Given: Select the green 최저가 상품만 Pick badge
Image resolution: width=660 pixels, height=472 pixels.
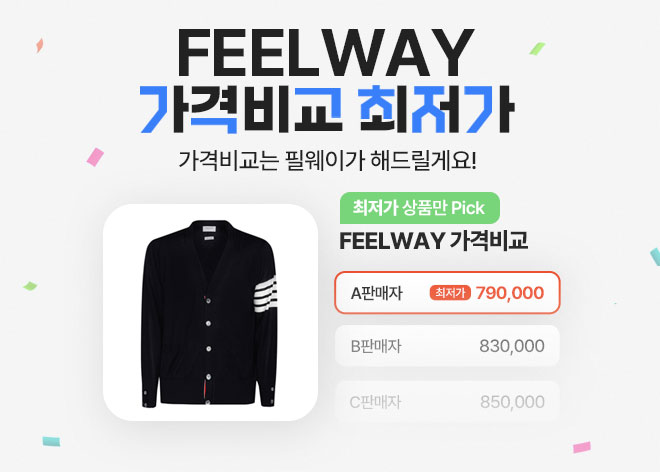Looking at the screenshot, I should 420,208.
